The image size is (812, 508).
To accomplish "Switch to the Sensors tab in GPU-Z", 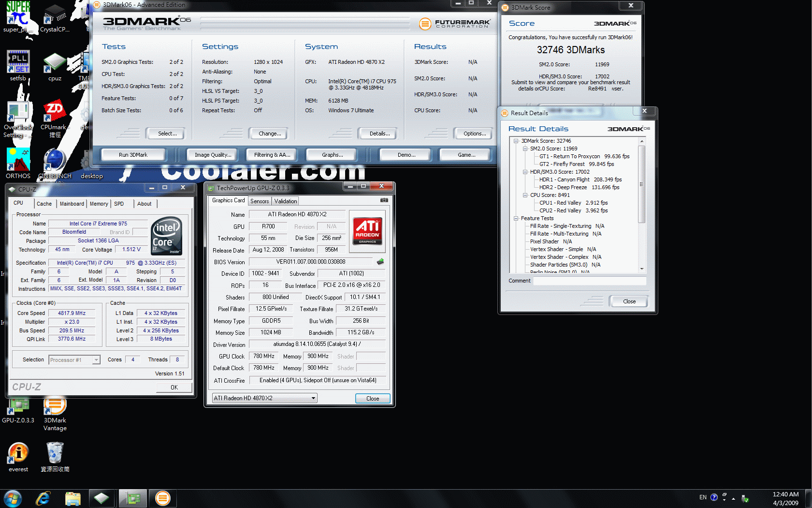I will [260, 201].
